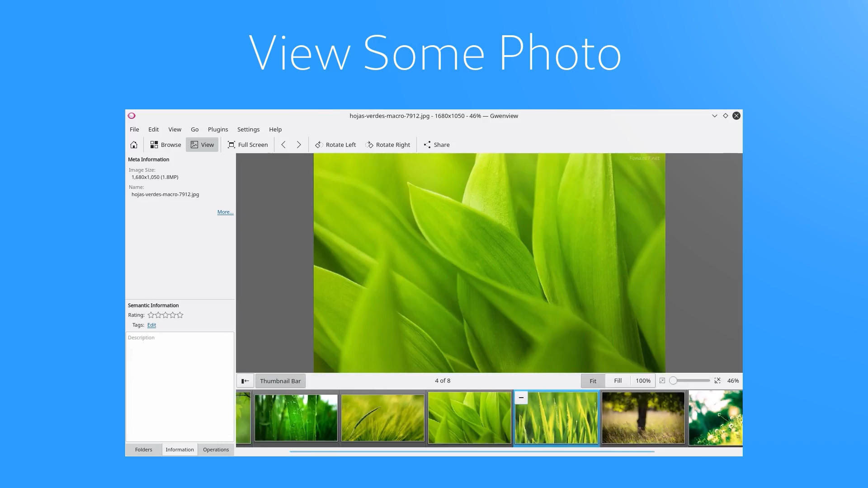
Task: Collapse the sidebar with the arrow button
Action: pyautogui.click(x=245, y=381)
